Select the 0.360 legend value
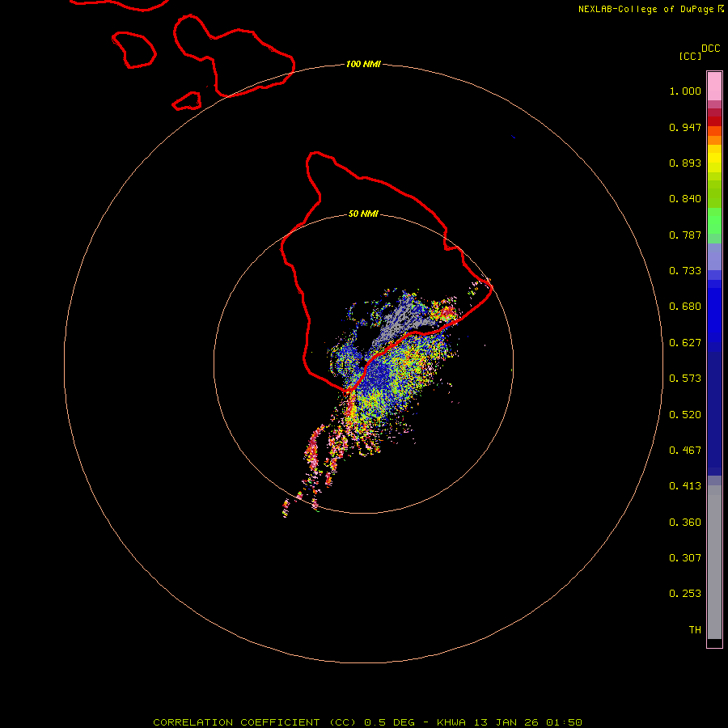 tap(685, 523)
